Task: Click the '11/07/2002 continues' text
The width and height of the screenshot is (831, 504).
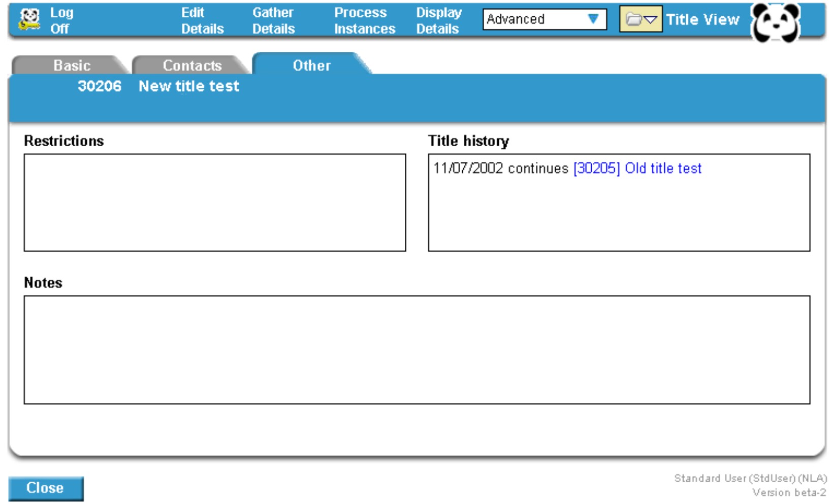Action: point(500,168)
